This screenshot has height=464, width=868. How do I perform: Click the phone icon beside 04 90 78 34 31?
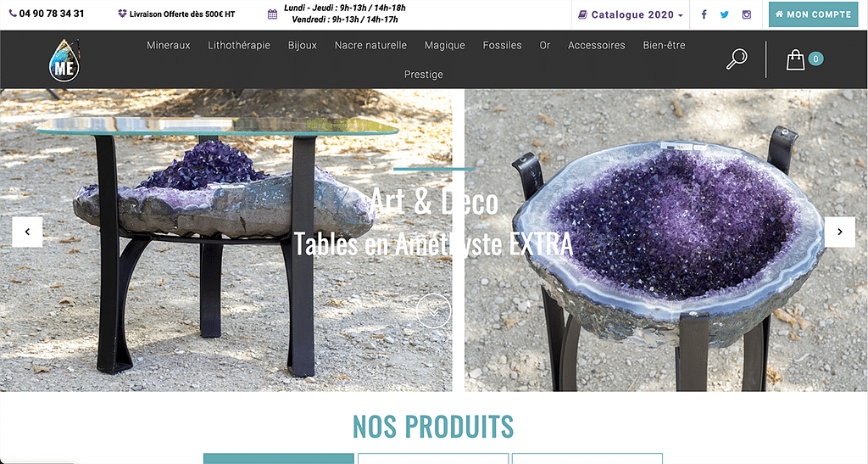point(13,14)
